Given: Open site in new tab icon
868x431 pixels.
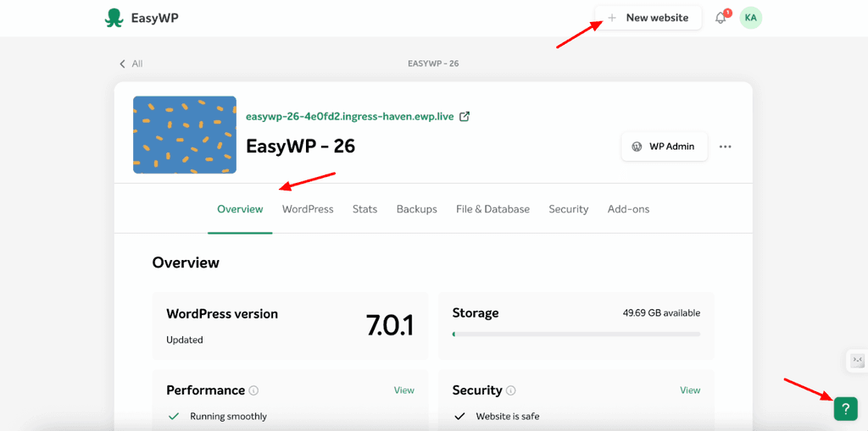Looking at the screenshot, I should pos(465,117).
